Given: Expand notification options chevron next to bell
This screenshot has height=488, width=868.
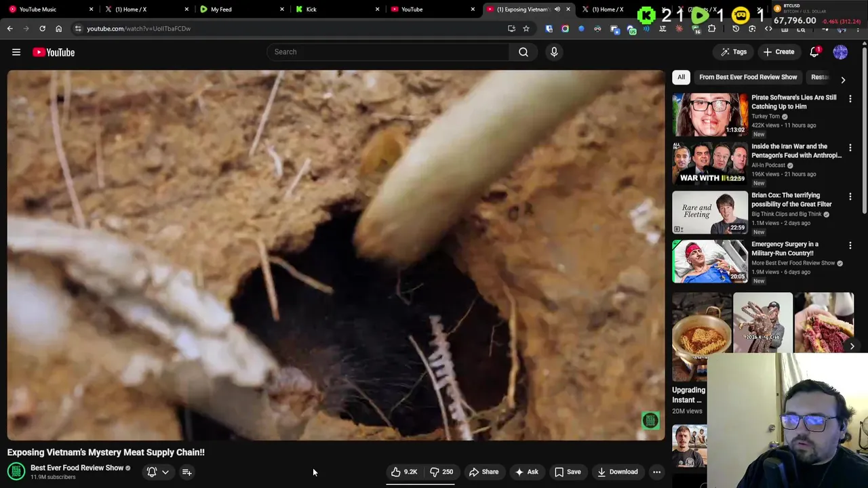Looking at the screenshot, I should click(165, 472).
